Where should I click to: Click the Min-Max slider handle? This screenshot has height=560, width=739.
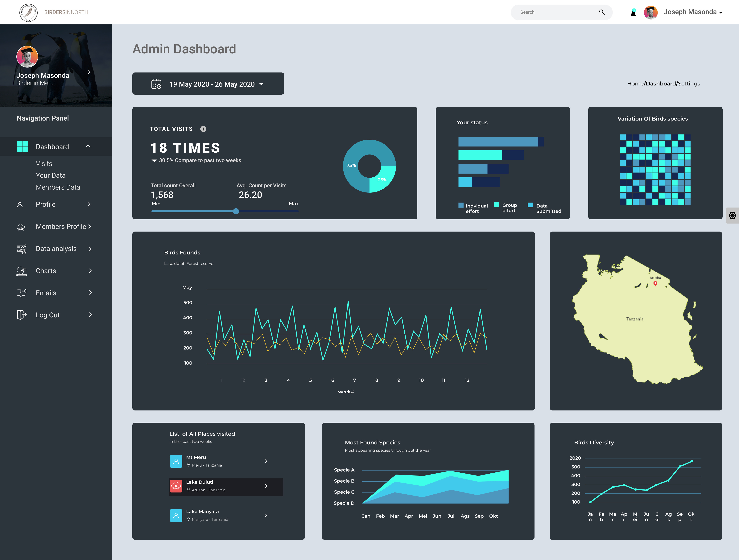(x=236, y=211)
